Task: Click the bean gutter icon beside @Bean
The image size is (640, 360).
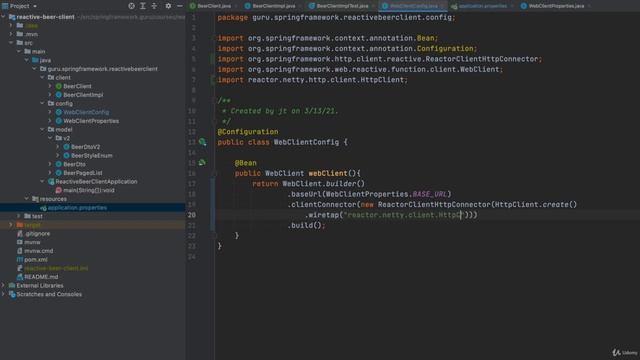Action: tap(202, 162)
